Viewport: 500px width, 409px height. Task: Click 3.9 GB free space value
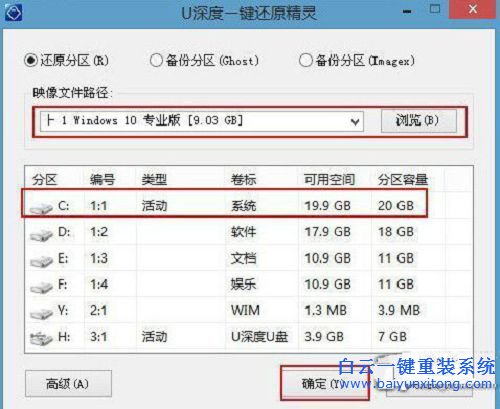(x=324, y=337)
